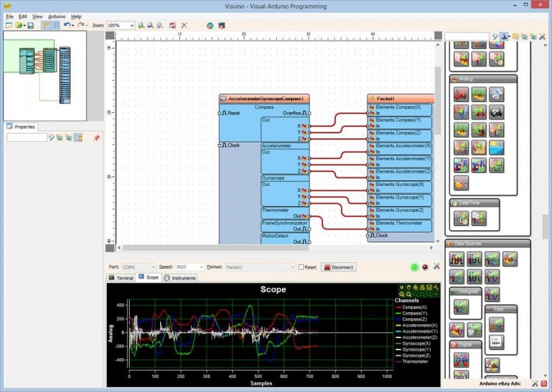Click the new project toolbar icon
552x392 pixels.
[8, 25]
